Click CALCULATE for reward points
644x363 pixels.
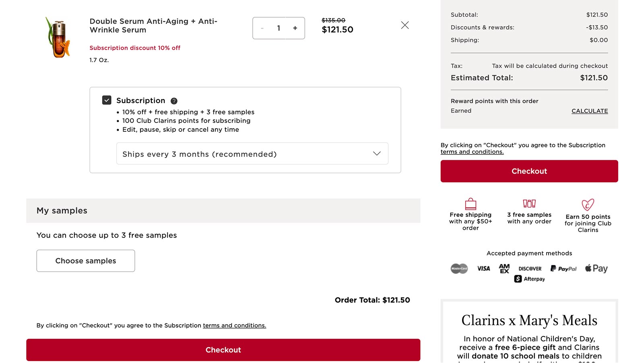589,111
